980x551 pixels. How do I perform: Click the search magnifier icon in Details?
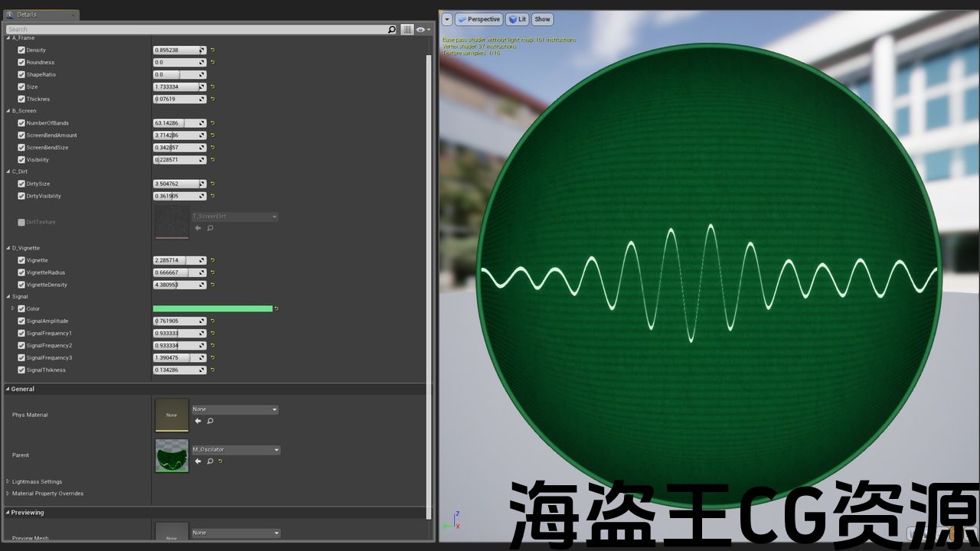pos(392,30)
